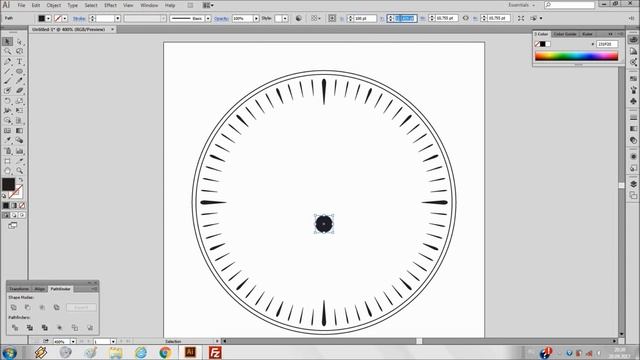The height and width of the screenshot is (360, 640).
Task: Select the Type tool
Action: (19, 61)
